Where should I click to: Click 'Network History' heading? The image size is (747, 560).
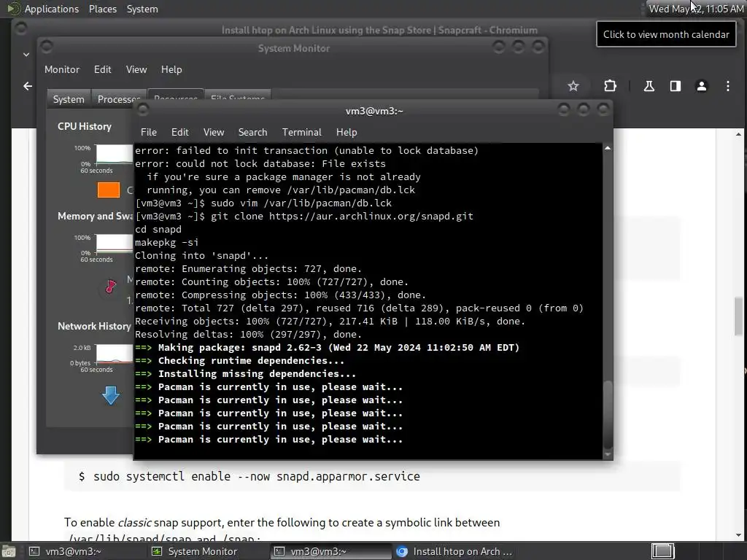click(94, 326)
